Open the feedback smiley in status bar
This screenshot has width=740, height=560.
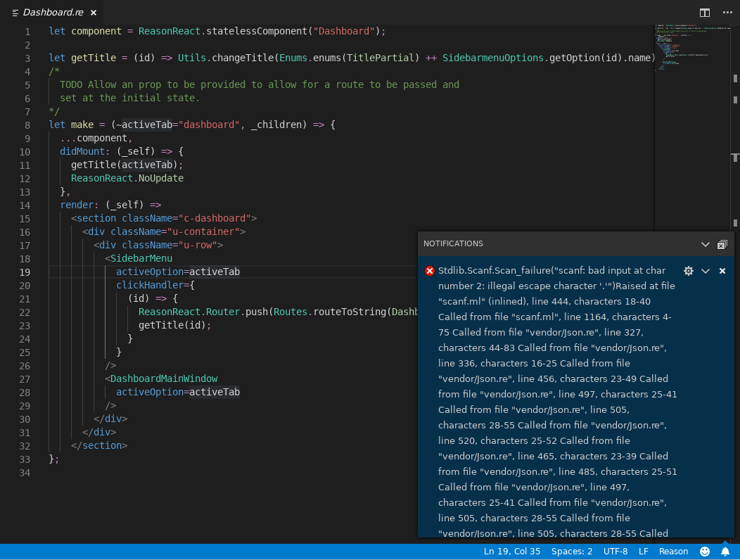[x=705, y=552]
